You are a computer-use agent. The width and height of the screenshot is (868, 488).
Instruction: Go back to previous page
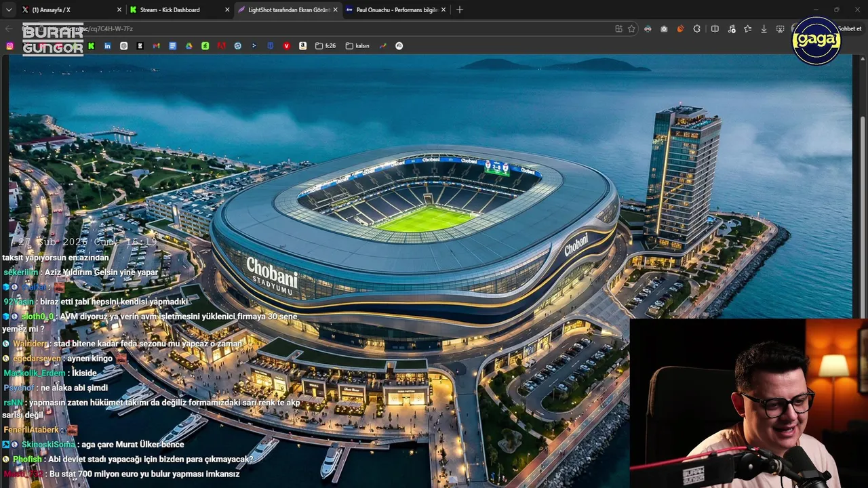[9, 28]
